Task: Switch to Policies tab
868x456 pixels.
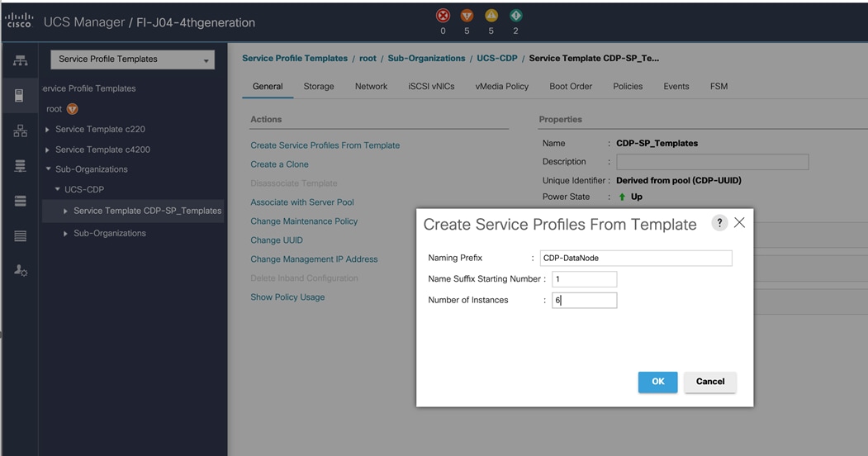Action: point(628,87)
